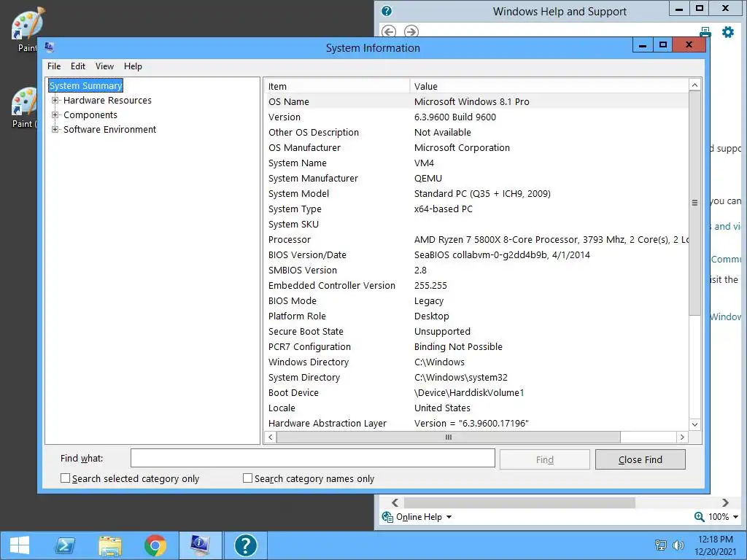Image resolution: width=747 pixels, height=560 pixels.
Task: Select the OS Name row
Action: (x=476, y=101)
